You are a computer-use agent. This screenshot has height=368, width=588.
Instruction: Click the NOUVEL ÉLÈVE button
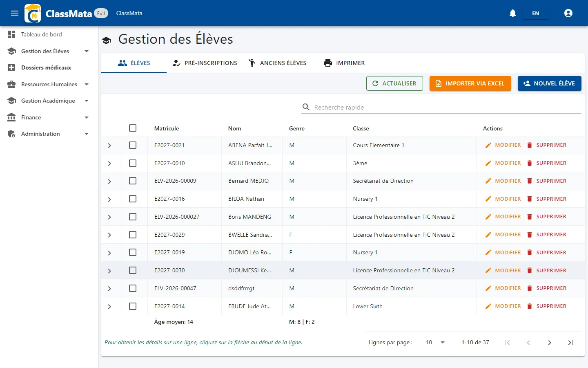coord(550,83)
